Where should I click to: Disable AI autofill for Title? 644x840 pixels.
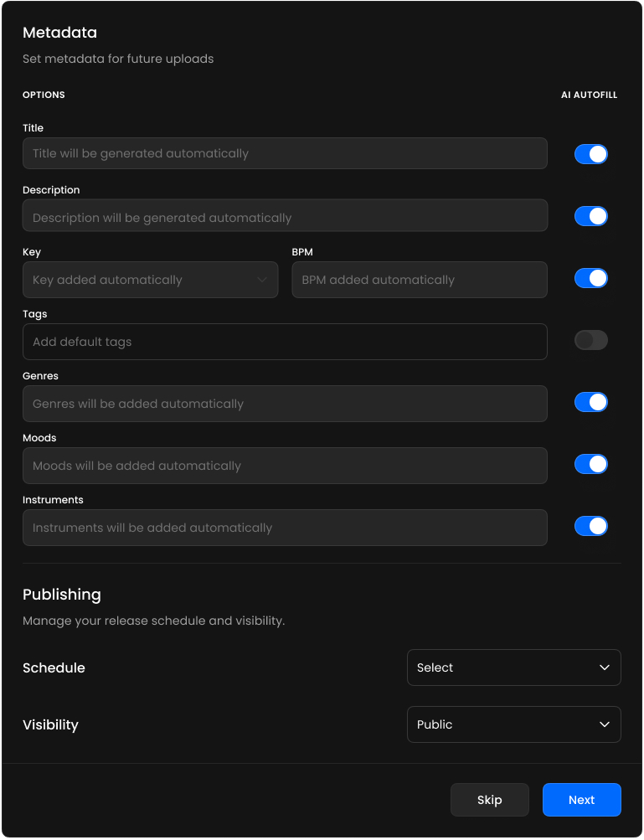590,154
